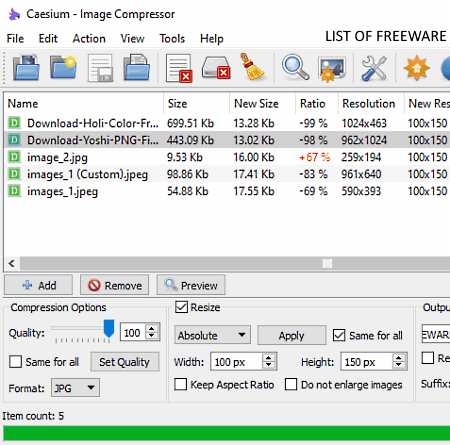Tick the Do not enlarge images checkbox
This screenshot has width=450, height=445.
[291, 384]
